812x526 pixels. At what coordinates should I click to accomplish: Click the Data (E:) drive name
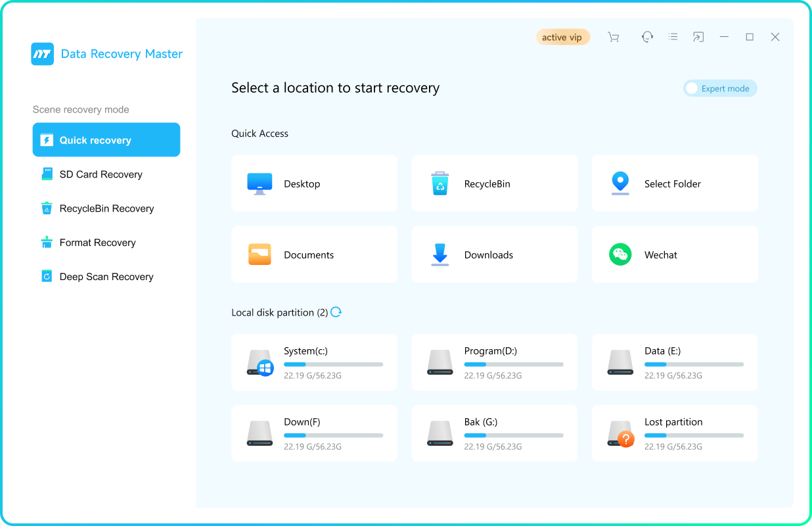click(662, 351)
